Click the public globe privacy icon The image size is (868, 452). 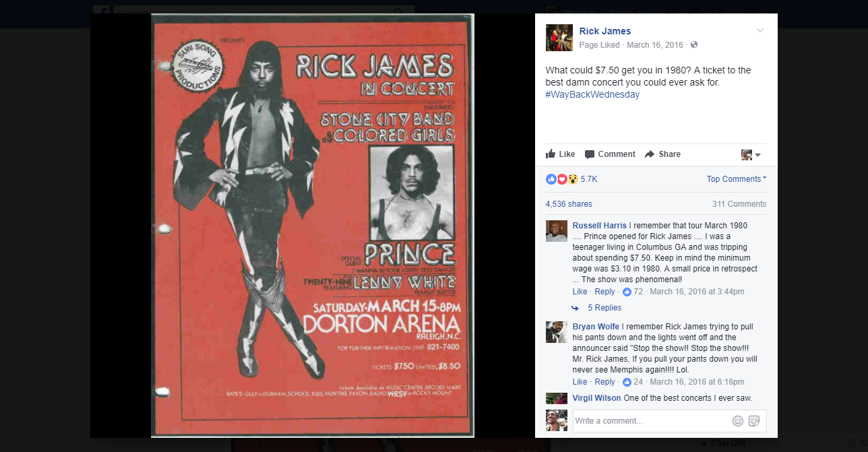pos(694,45)
